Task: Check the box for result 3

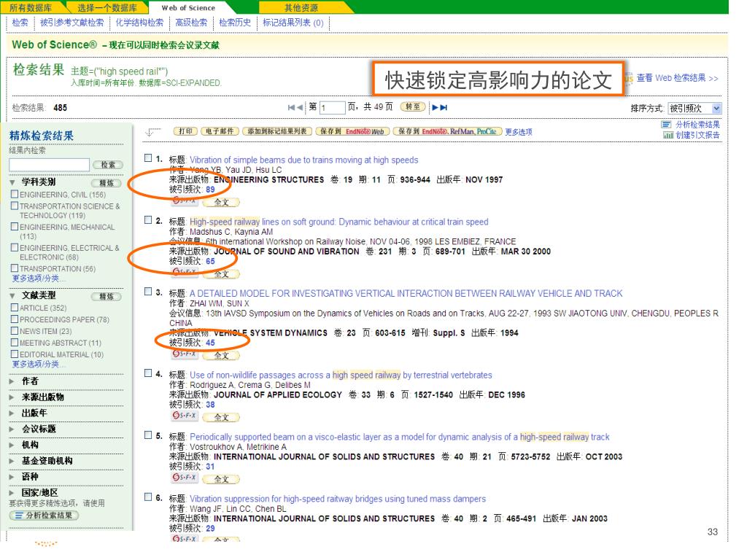Action: (x=148, y=292)
